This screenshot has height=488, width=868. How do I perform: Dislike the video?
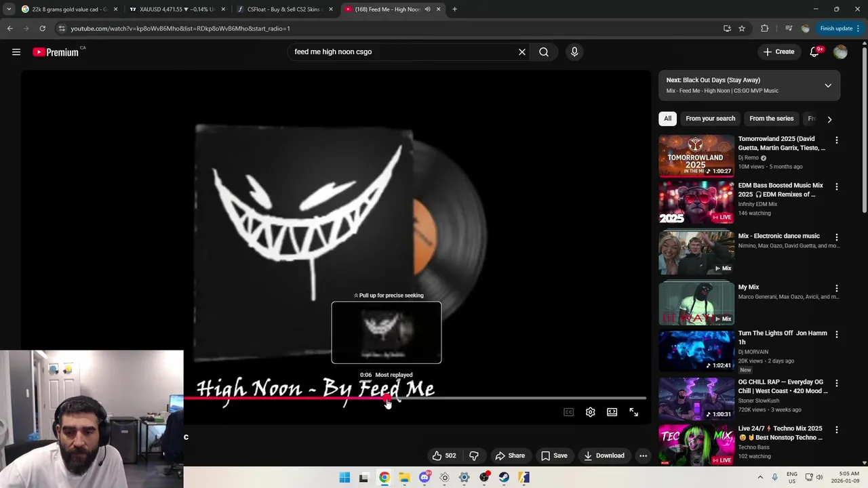click(474, 455)
